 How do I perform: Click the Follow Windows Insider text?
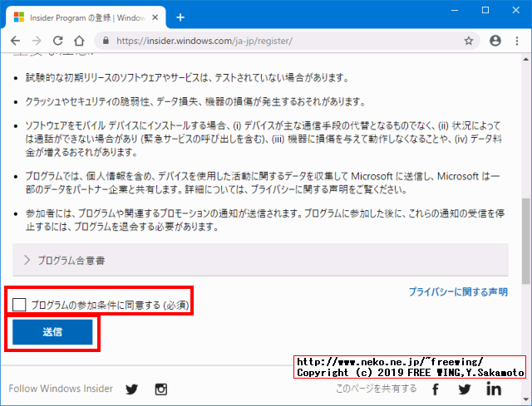point(61,389)
